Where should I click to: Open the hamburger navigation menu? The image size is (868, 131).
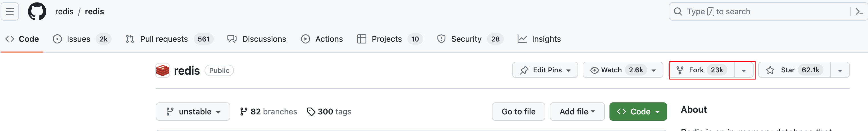point(10,11)
